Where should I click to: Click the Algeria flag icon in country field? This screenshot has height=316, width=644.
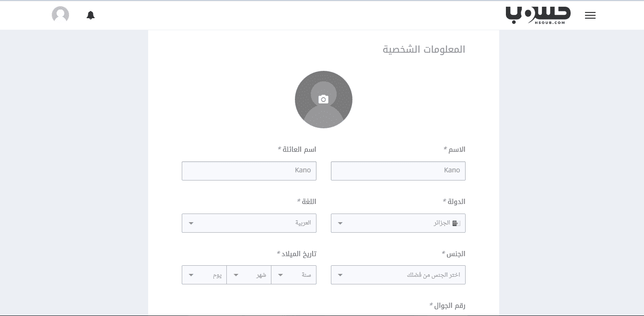(456, 223)
